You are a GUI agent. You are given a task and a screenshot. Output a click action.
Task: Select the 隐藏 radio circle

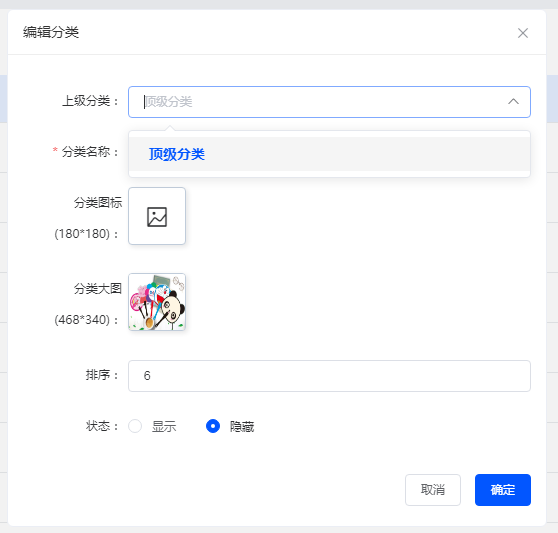tap(213, 426)
